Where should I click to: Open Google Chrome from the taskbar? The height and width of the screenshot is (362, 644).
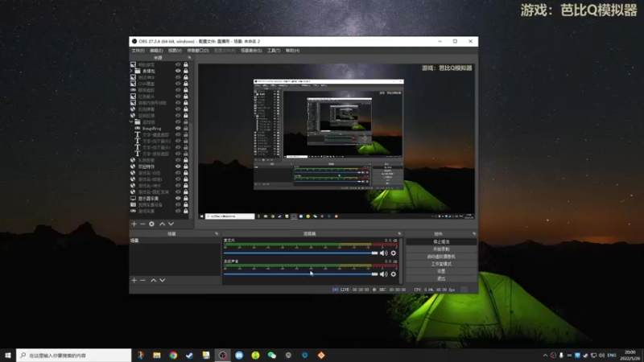[173, 355]
